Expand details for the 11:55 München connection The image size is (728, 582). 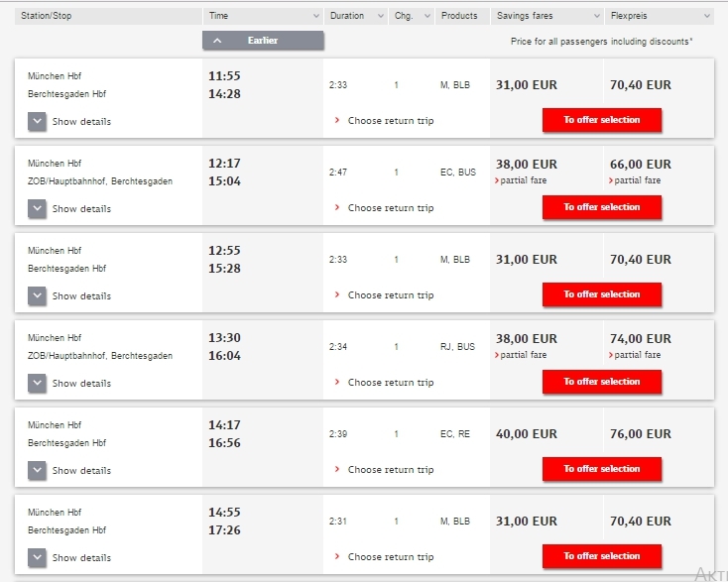tap(37, 121)
